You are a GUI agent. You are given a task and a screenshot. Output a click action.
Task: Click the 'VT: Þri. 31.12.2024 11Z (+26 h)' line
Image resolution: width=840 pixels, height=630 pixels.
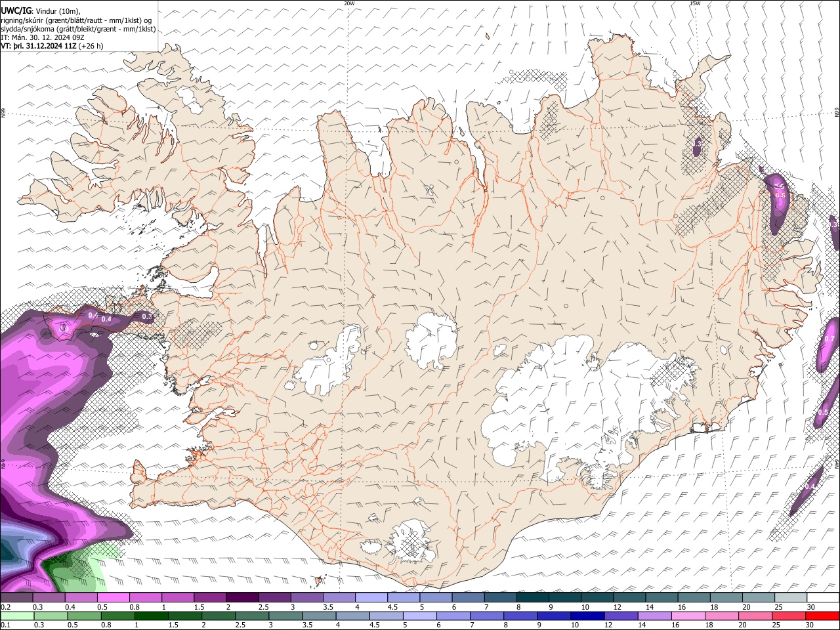point(52,46)
